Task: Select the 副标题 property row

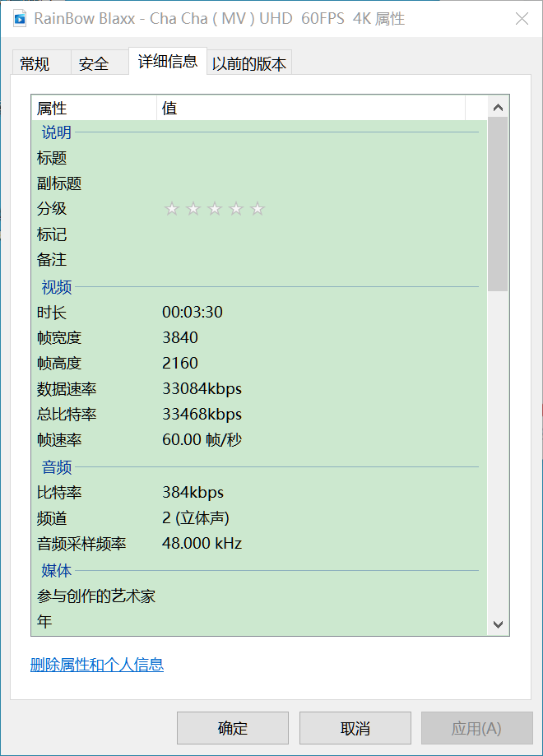Action: tap(259, 183)
